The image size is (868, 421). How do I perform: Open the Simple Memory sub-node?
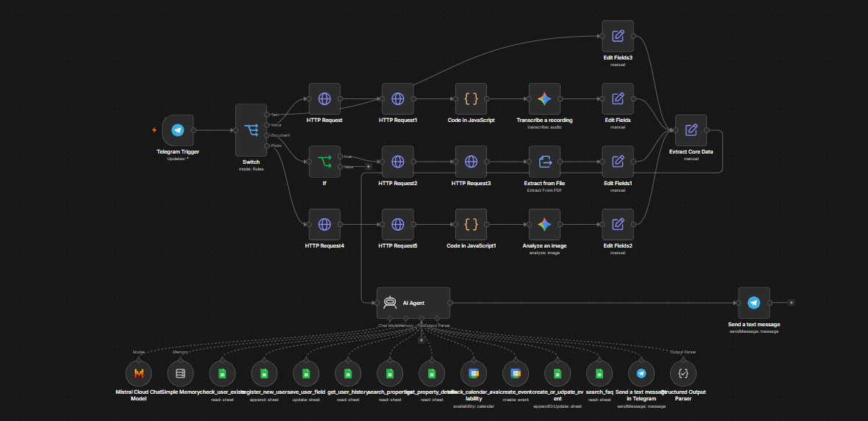(180, 373)
